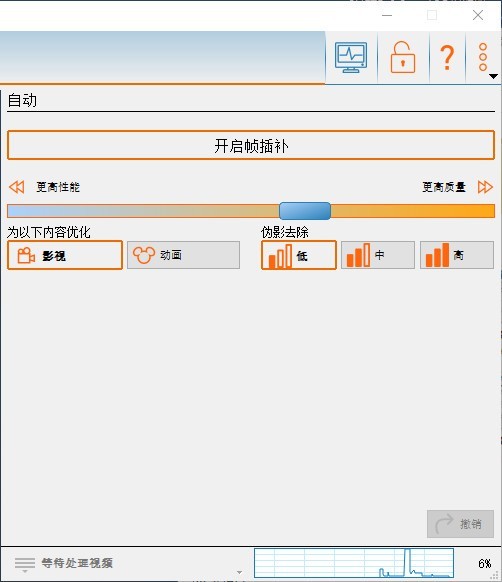This screenshot has height=582, width=502.
Task: Click the 更高质量 label
Action: pos(444,187)
